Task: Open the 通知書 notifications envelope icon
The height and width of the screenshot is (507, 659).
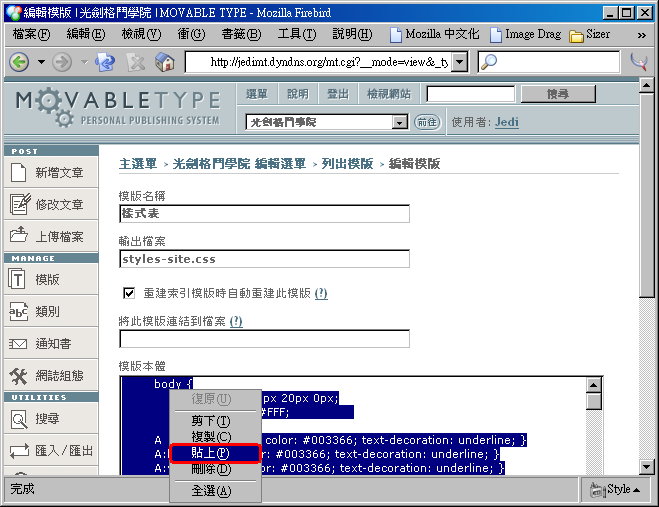Action: (18, 344)
